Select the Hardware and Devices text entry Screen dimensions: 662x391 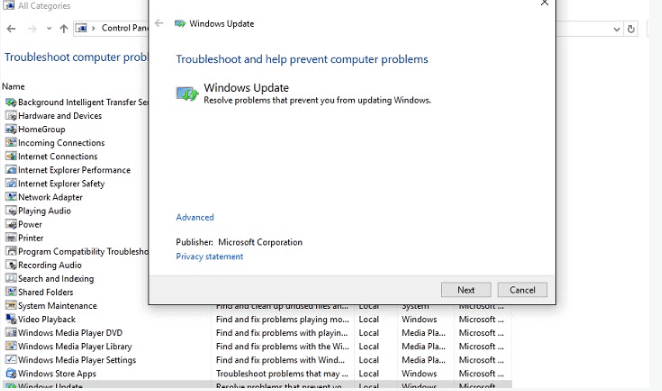coord(60,116)
